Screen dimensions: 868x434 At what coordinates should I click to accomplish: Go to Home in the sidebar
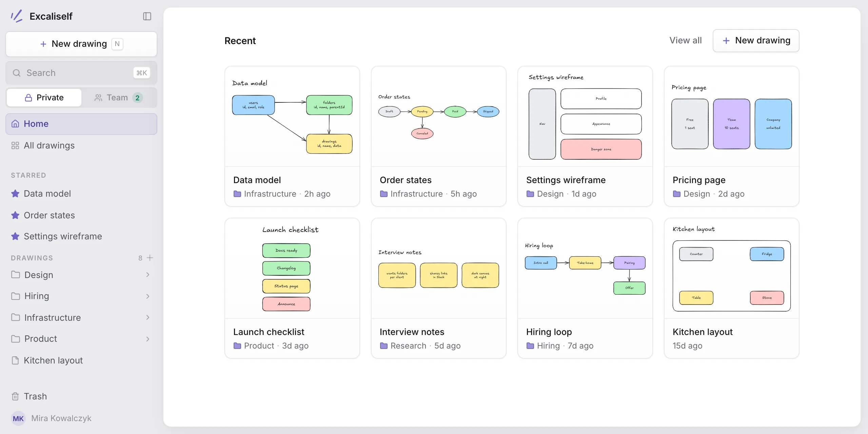click(81, 124)
